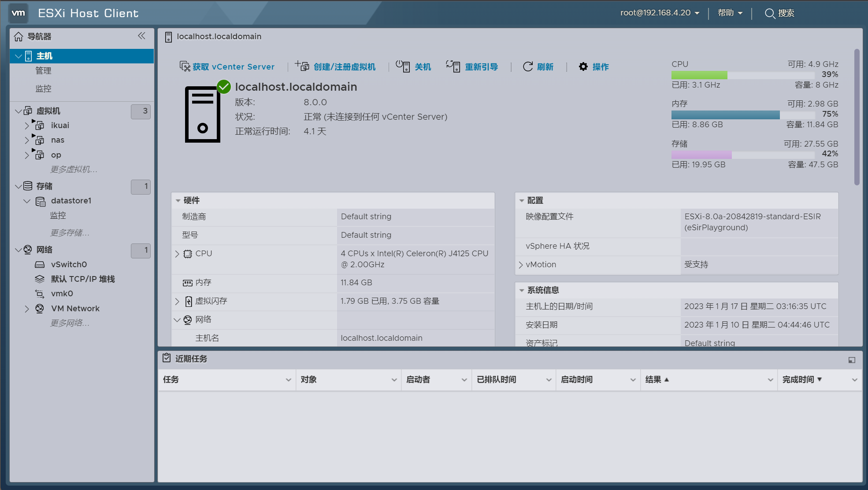
Task: Collapse the Virtual Machines tree section
Action: tap(19, 111)
